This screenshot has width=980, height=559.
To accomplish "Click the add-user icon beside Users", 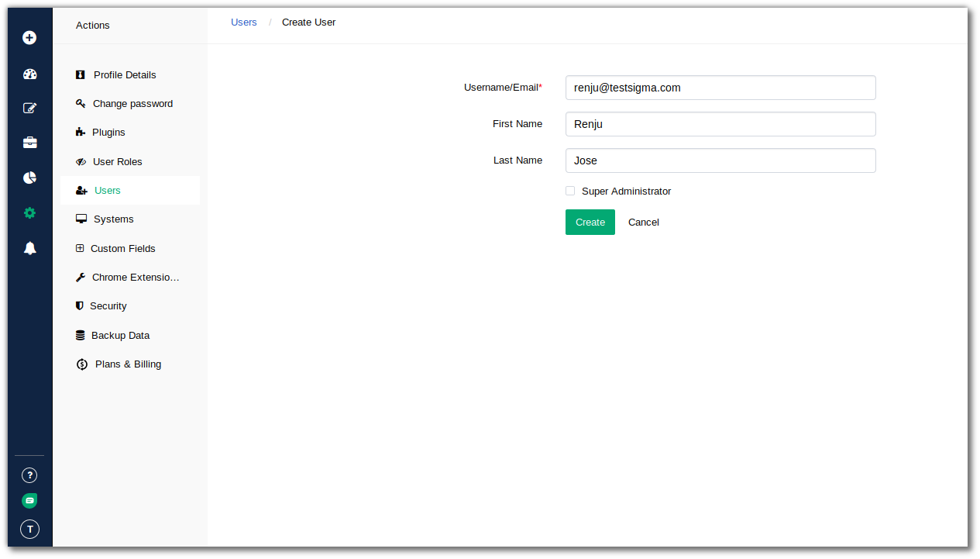I will (x=81, y=191).
